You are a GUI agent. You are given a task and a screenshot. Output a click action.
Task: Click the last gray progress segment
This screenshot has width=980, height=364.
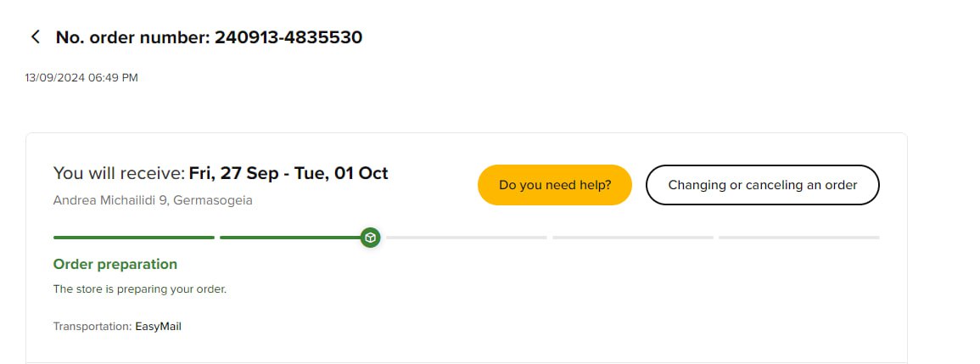tap(798, 238)
